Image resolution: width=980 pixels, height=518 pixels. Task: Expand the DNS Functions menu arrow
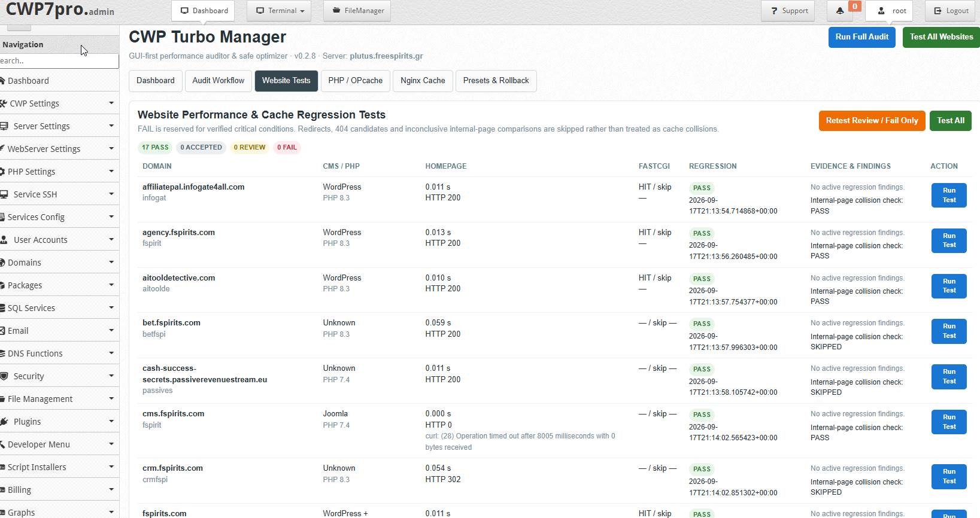[x=111, y=354]
